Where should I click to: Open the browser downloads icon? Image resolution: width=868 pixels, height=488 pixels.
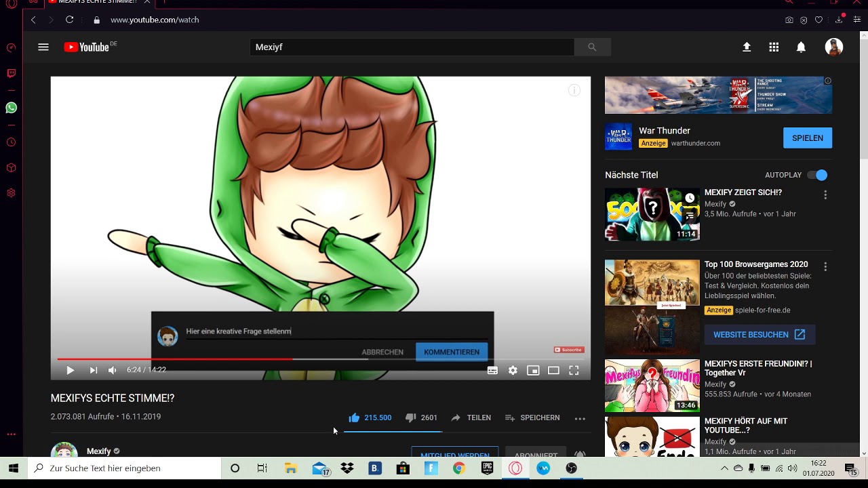pyautogui.click(x=839, y=20)
